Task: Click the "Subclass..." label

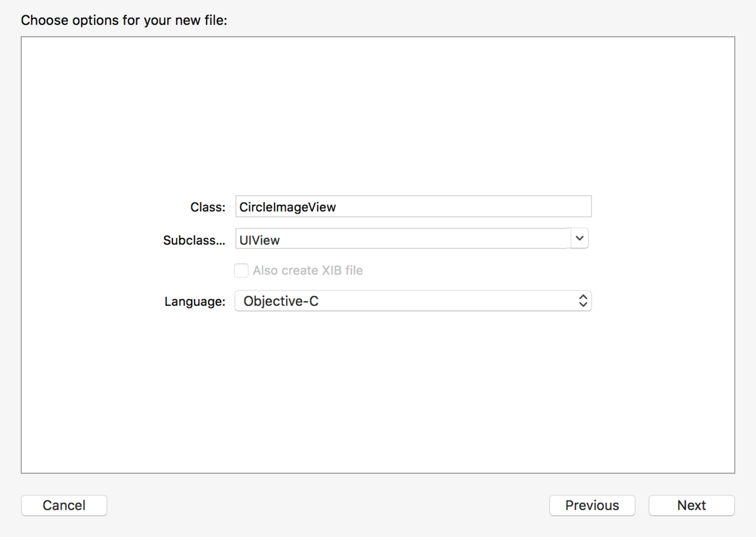Action: (194, 240)
